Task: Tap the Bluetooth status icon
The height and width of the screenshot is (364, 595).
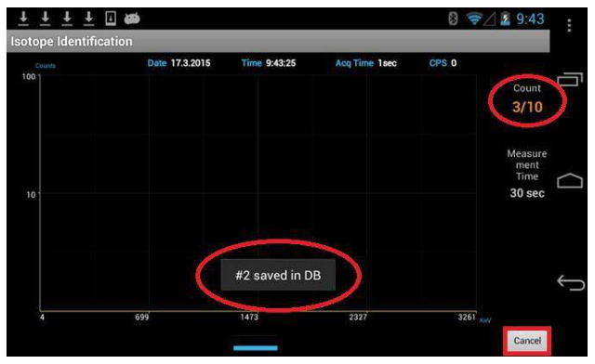Action: (453, 19)
